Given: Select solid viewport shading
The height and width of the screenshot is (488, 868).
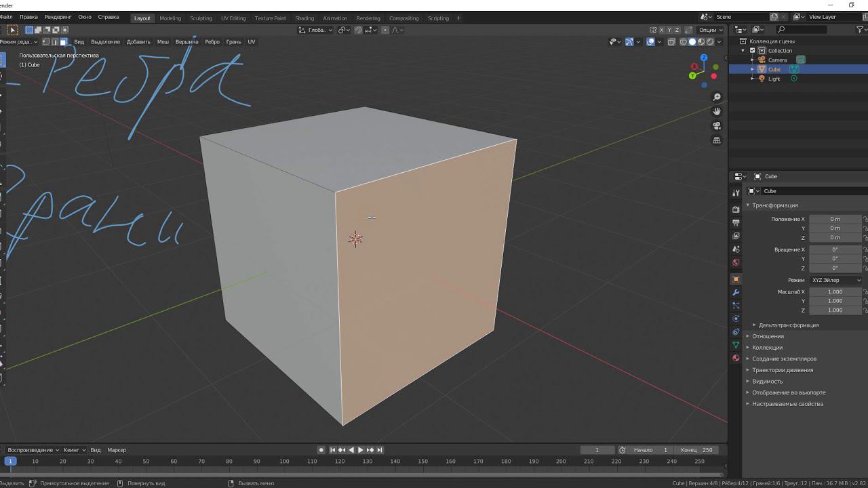Looking at the screenshot, I should [x=692, y=42].
